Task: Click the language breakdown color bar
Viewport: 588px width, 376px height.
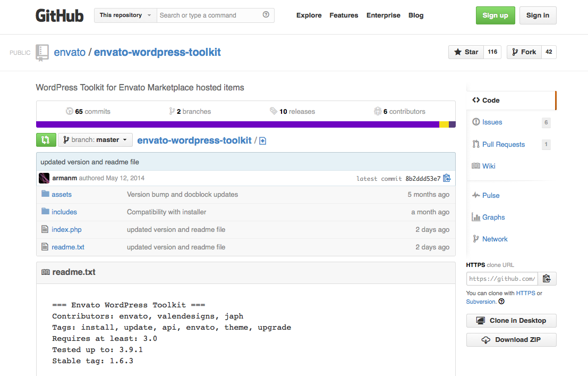Action: (x=245, y=124)
